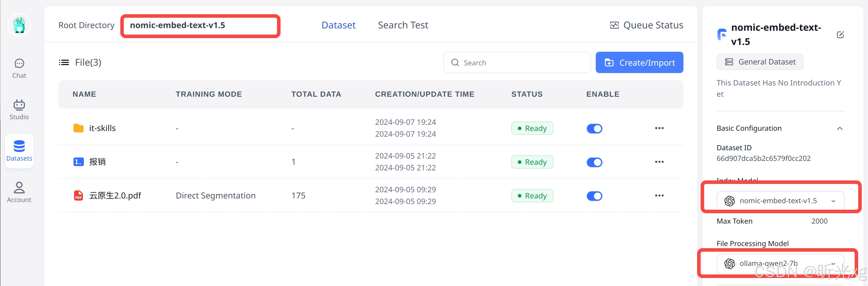Screen dimensions: 868x286
Task: Switch to the Search Test tab
Action: [x=403, y=25]
